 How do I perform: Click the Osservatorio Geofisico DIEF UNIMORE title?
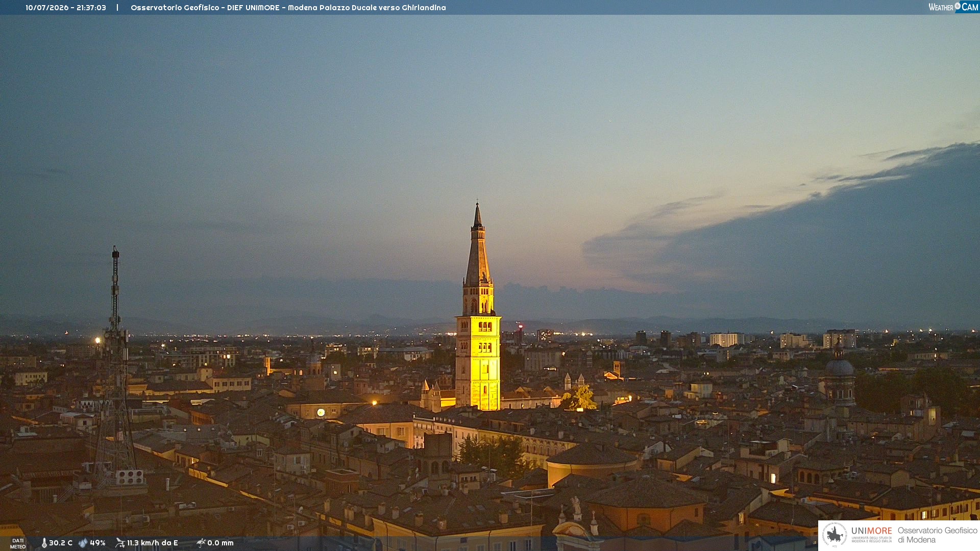click(x=288, y=8)
